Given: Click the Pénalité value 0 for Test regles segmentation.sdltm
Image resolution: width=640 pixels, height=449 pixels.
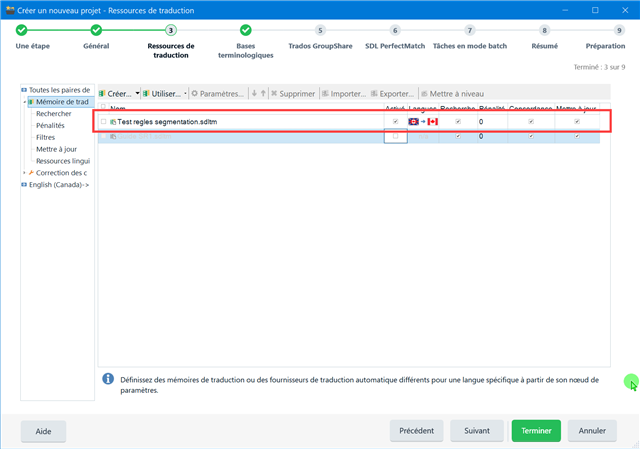Looking at the screenshot, I should point(481,122).
